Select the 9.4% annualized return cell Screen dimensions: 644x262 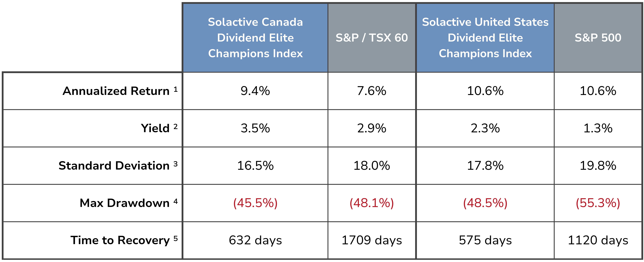click(x=255, y=91)
